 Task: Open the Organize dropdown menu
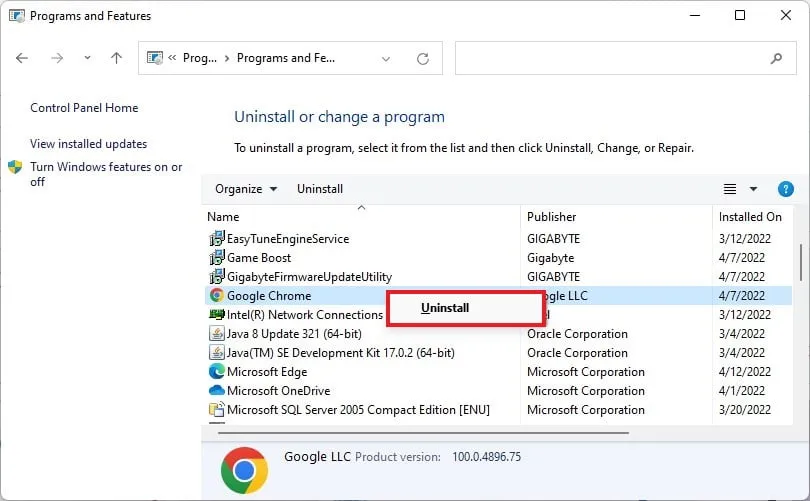[246, 189]
